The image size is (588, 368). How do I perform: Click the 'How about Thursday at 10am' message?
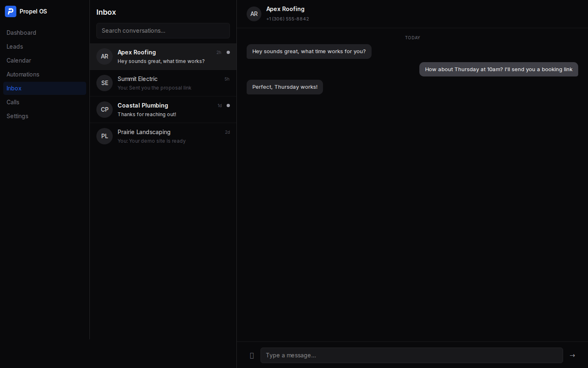click(x=499, y=70)
